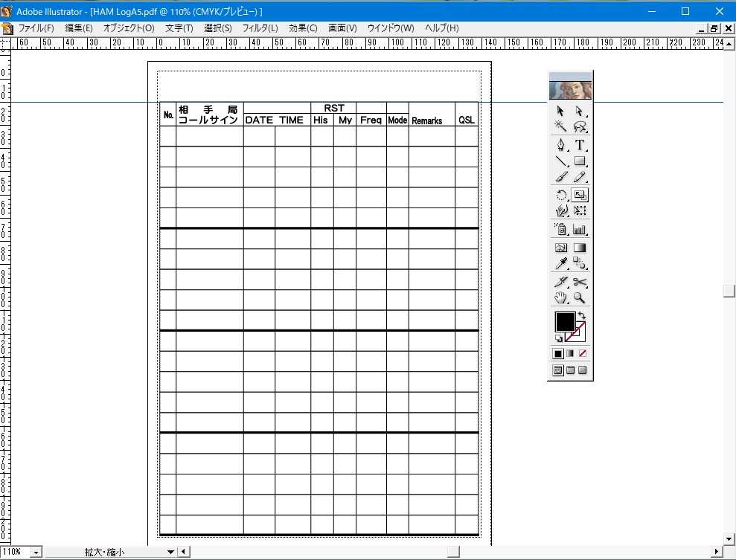Click vertical scrollbar up arrow
Screen dimensions: 736x560
click(729, 44)
